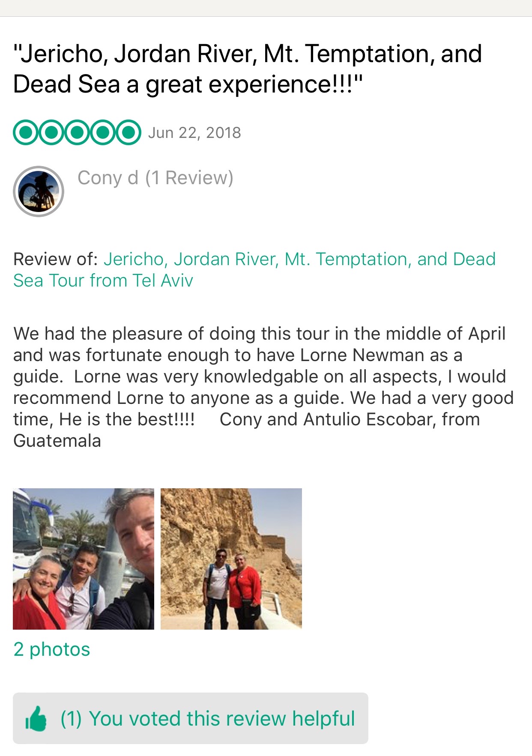
Task: Click the review date Jun 22, 2018
Action: (194, 133)
